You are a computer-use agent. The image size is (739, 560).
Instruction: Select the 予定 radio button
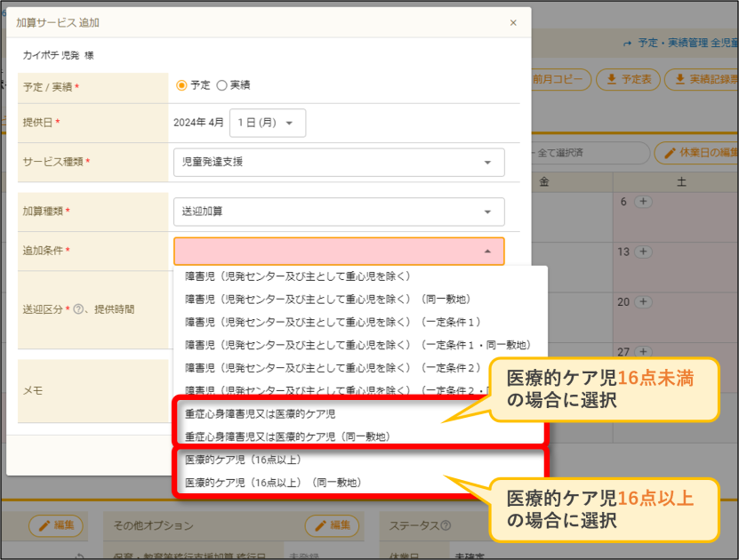181,85
